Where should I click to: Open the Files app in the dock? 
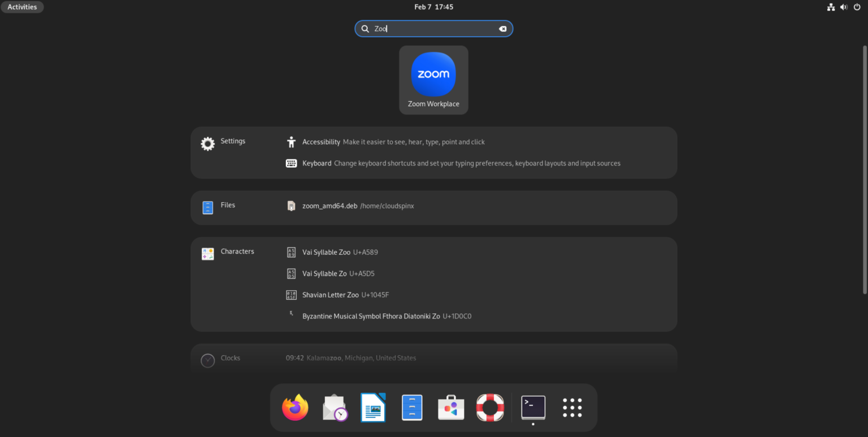412,407
